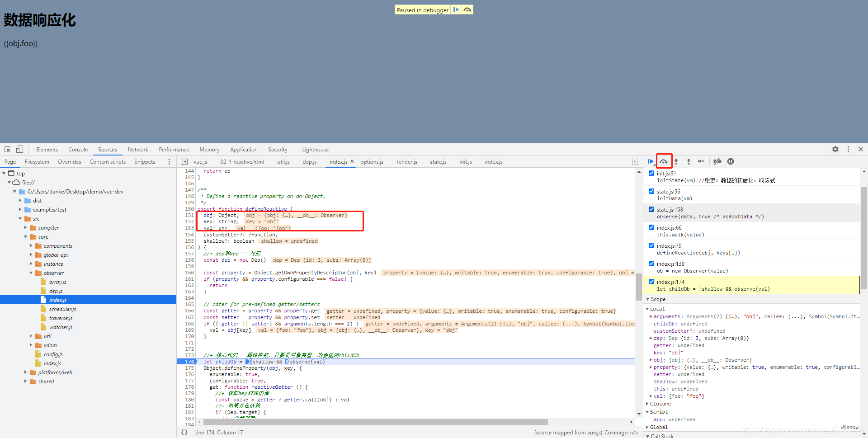Open more options in navigator pane
Screen dimensions: 868x438
pyautogui.click(x=170, y=161)
